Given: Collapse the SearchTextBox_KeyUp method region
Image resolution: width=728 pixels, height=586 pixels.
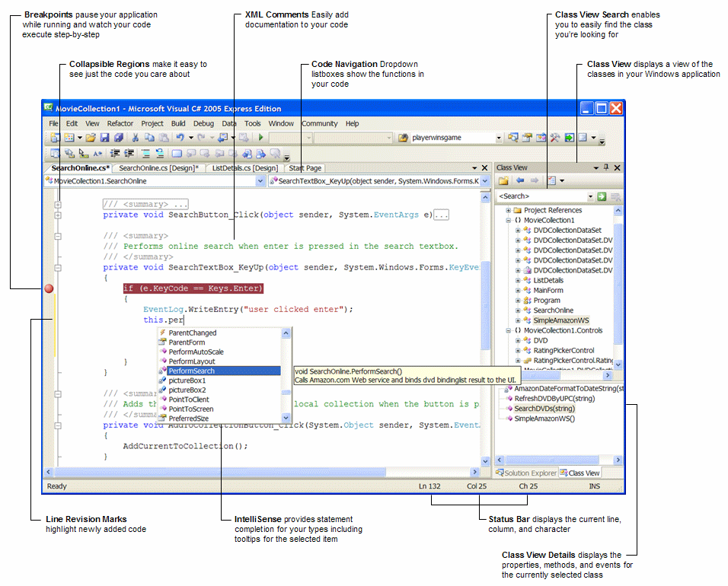Looking at the screenshot, I should (x=58, y=268).
